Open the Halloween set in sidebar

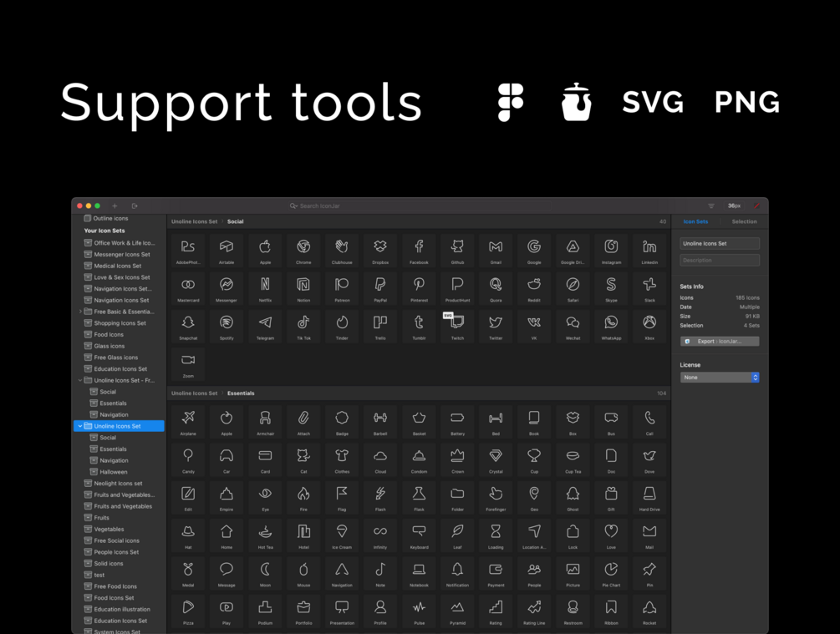114,472
